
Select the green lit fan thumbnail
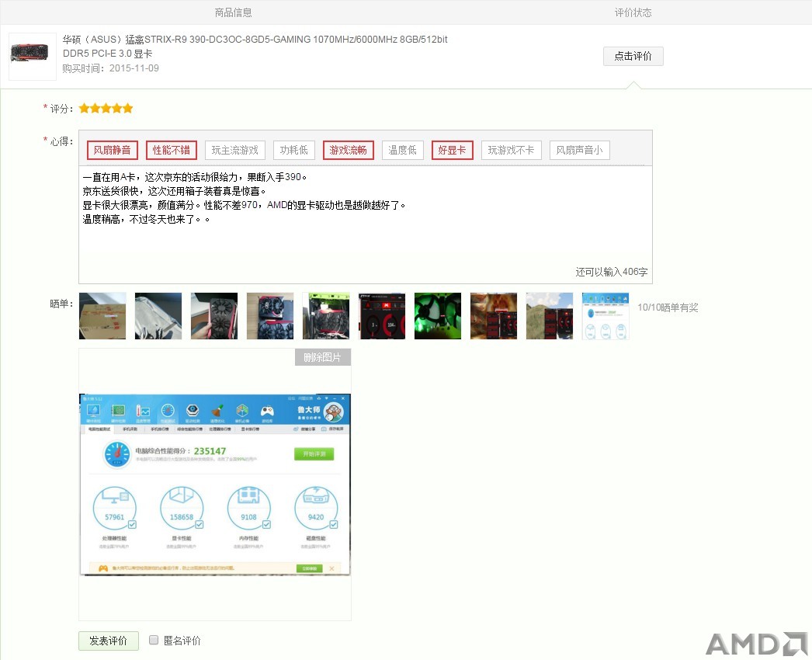[x=438, y=316]
